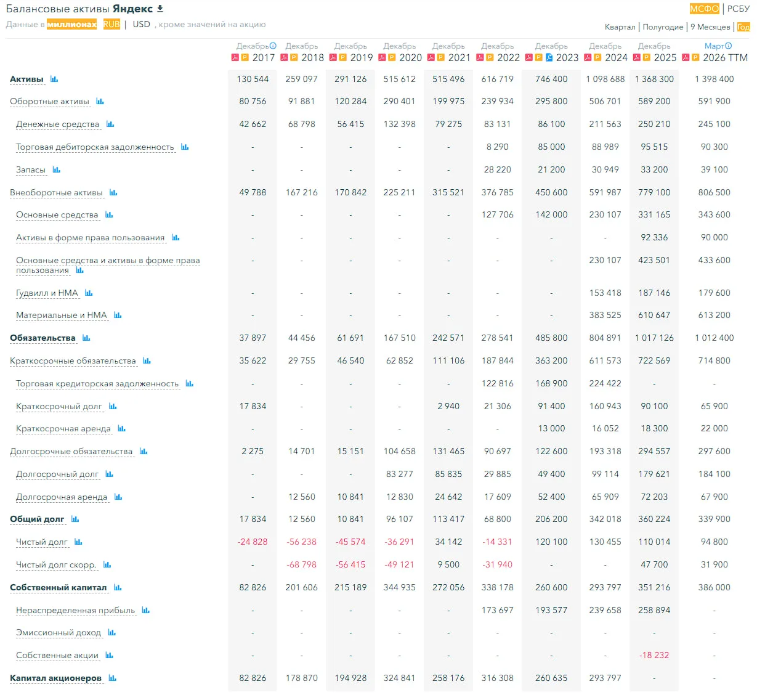757x700 pixels.
Task: Open the red PDF report icon for 2017
Action: (235, 57)
